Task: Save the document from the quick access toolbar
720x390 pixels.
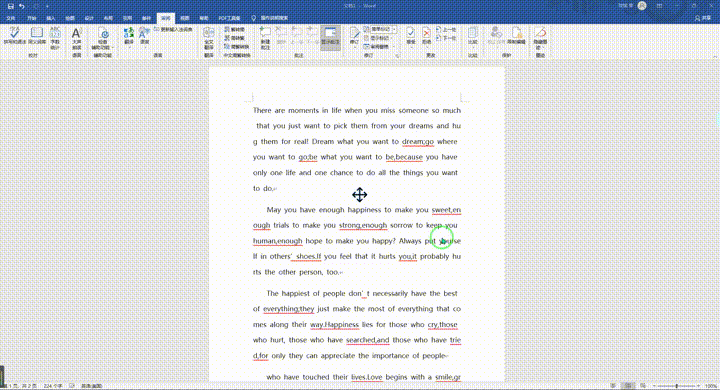Action: [x=11, y=6]
